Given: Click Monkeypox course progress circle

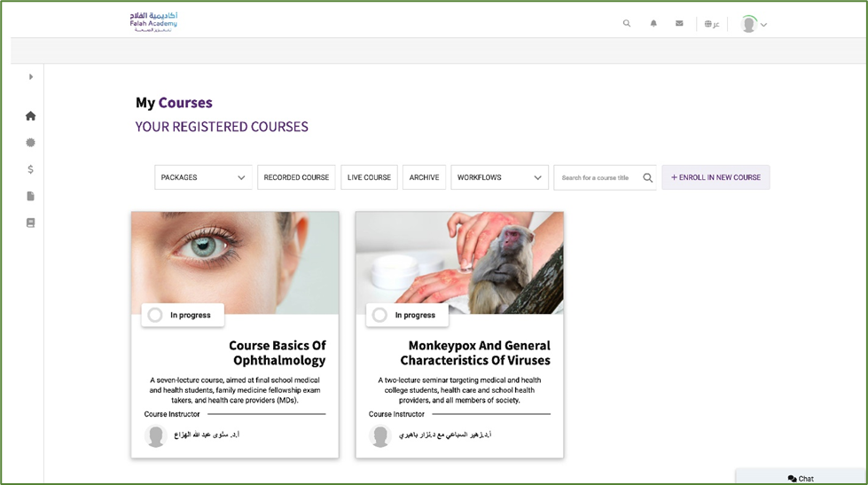Looking at the screenshot, I should tap(379, 315).
